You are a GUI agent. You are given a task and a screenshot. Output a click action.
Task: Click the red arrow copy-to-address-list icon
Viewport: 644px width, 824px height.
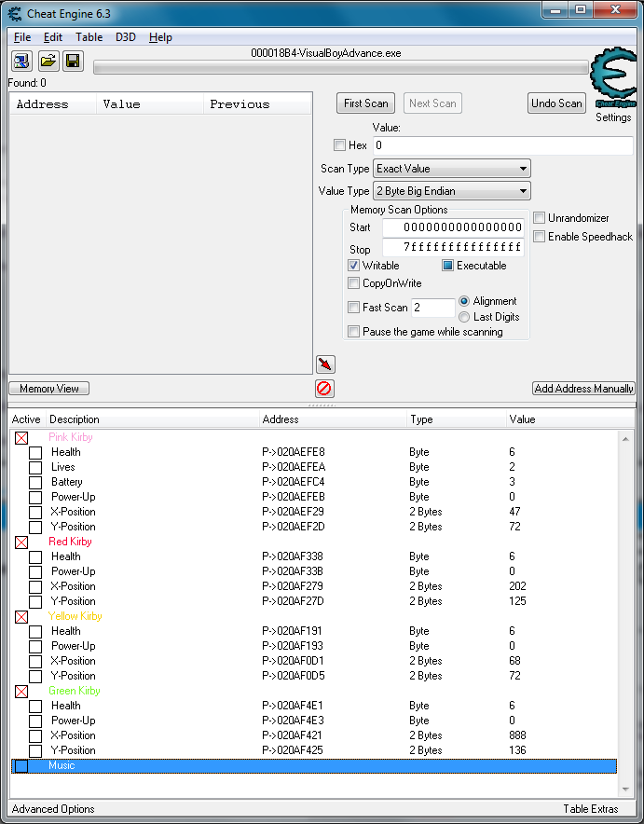[x=324, y=364]
